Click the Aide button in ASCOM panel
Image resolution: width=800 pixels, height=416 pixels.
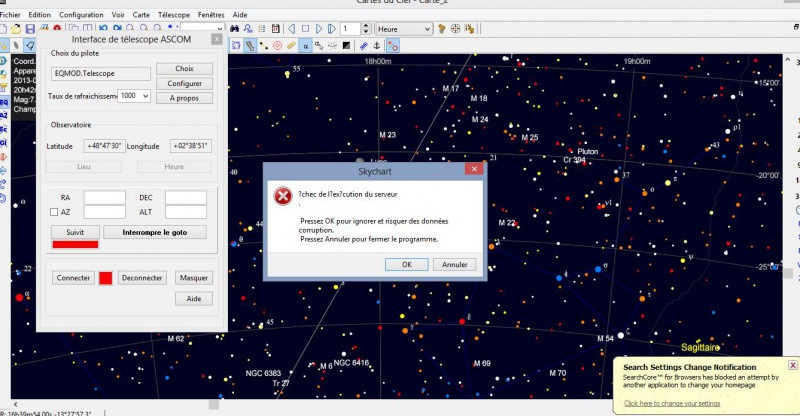point(194,299)
